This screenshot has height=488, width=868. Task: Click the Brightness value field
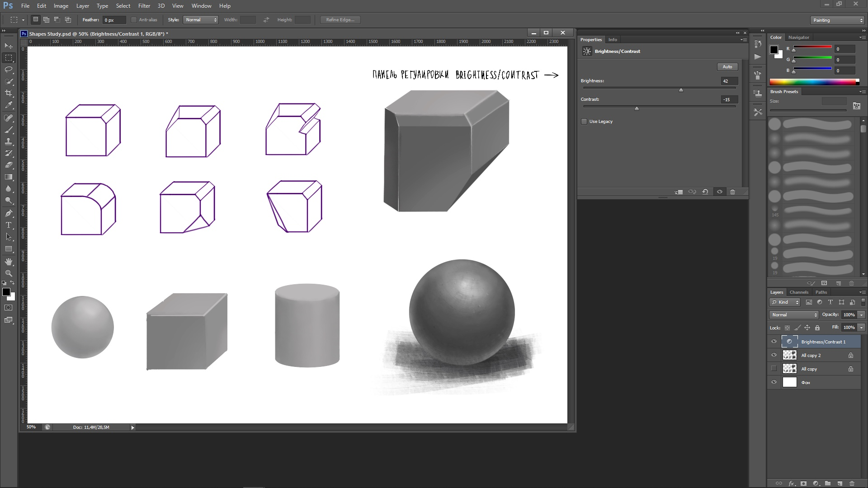pyautogui.click(x=729, y=81)
